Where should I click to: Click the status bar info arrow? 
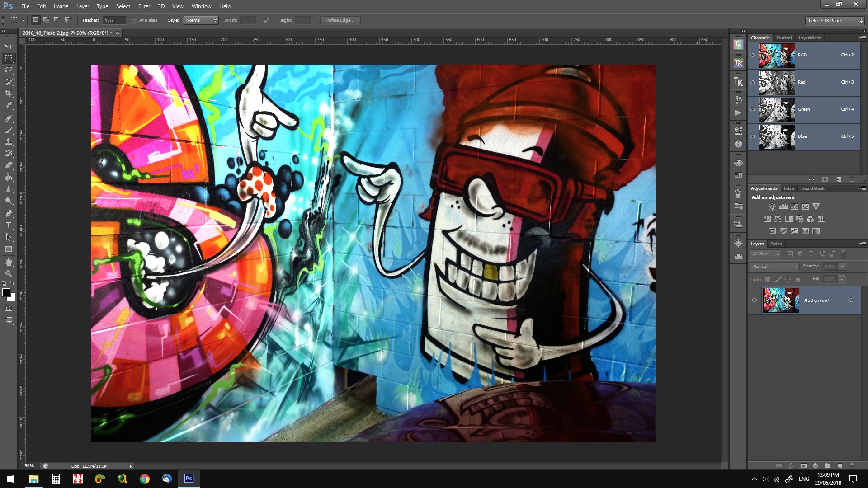pyautogui.click(x=131, y=466)
